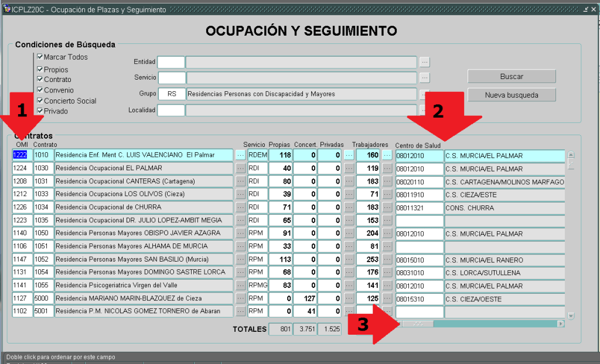Viewport: 600px width, 364px height.
Task: Uncheck the Propios checkbox
Action: 40,70
